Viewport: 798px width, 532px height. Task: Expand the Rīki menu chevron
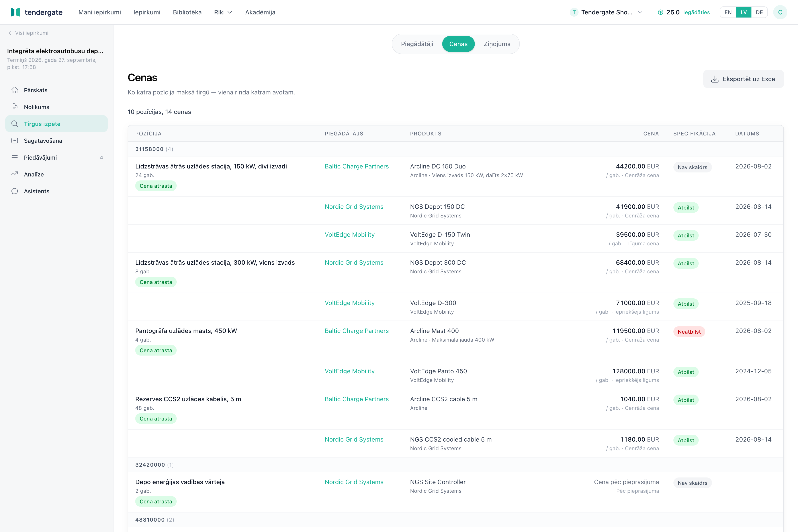pos(230,12)
